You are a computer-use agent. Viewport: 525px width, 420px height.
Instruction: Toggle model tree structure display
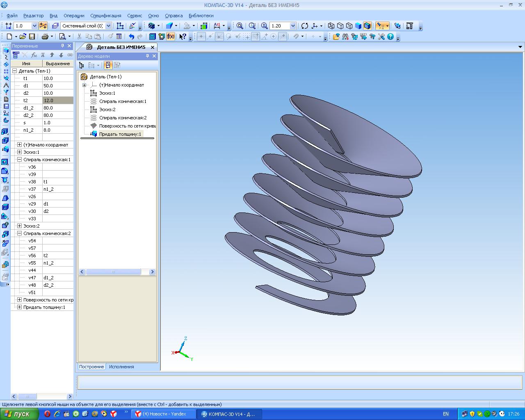point(81,65)
